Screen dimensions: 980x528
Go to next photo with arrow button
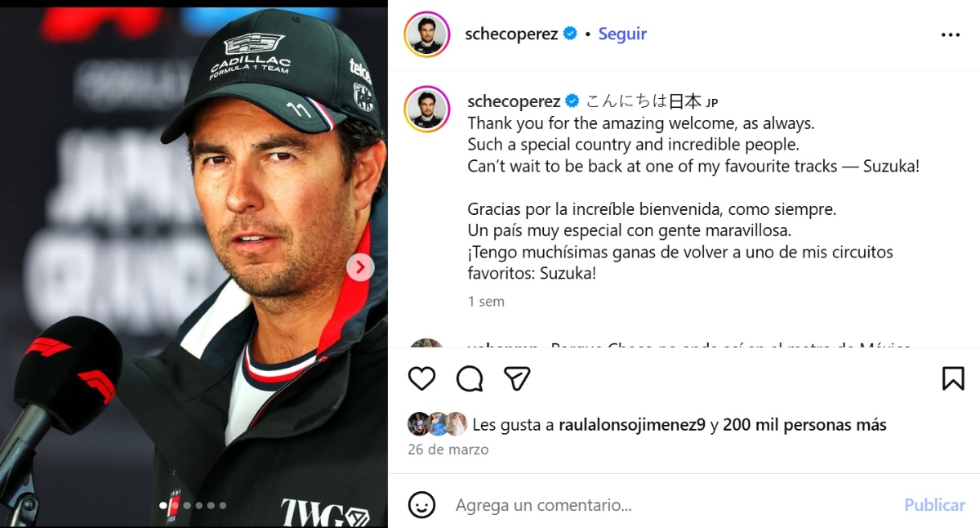(360, 267)
